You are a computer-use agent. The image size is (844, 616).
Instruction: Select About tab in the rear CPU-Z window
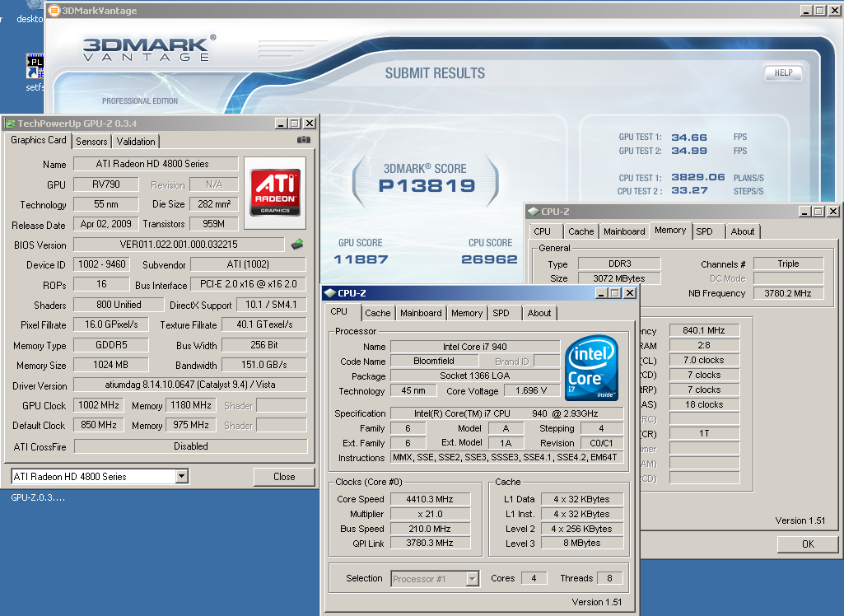click(x=742, y=231)
